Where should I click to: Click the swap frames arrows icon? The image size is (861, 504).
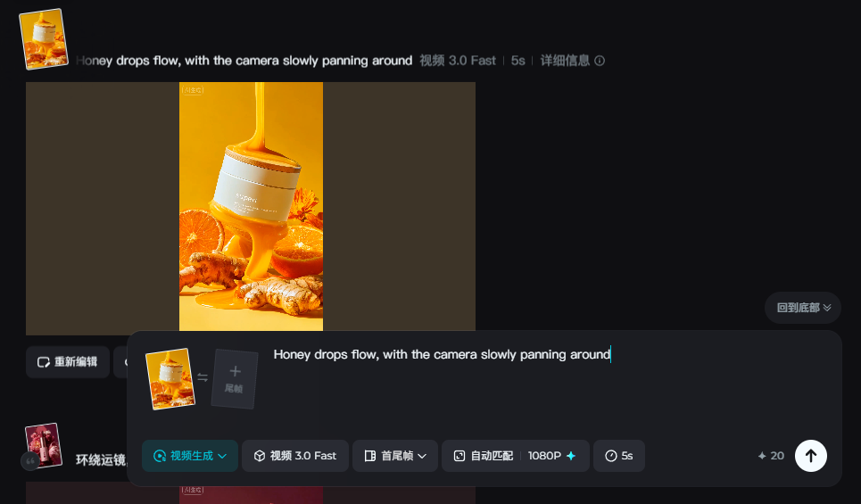[x=203, y=377]
